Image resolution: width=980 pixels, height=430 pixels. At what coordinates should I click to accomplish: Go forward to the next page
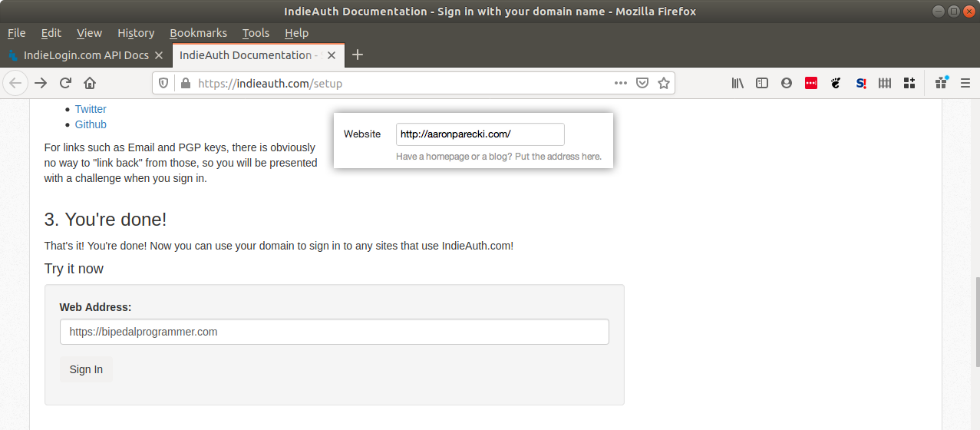click(x=41, y=83)
